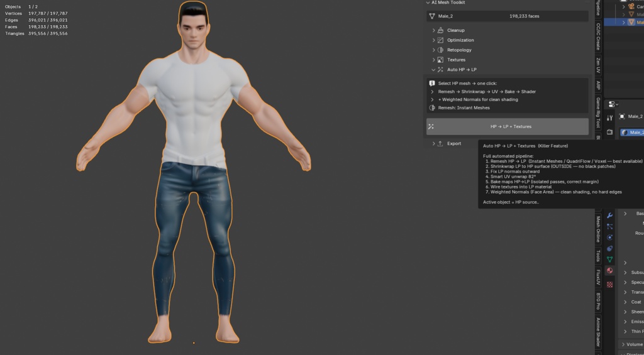Click the Auto HP → LP wand icon

440,70
